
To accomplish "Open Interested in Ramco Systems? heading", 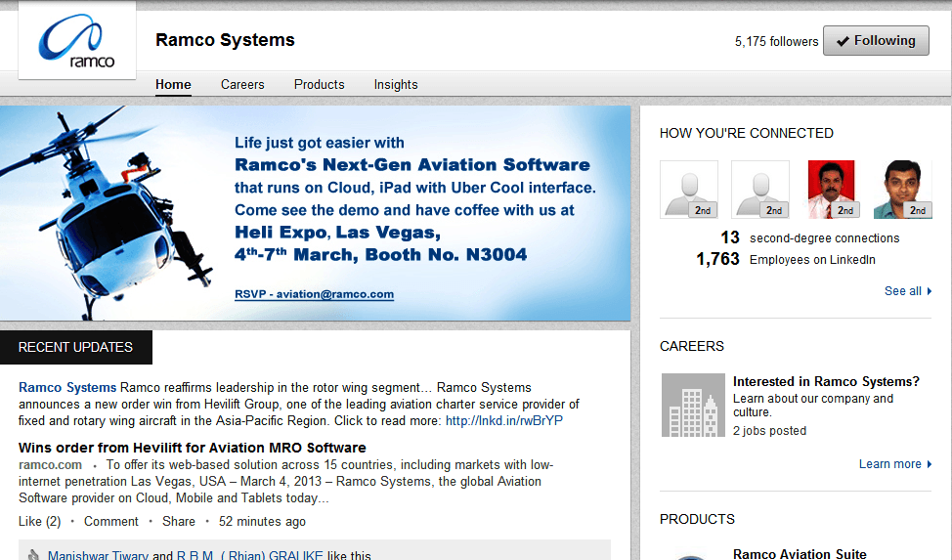I will click(x=826, y=381).
